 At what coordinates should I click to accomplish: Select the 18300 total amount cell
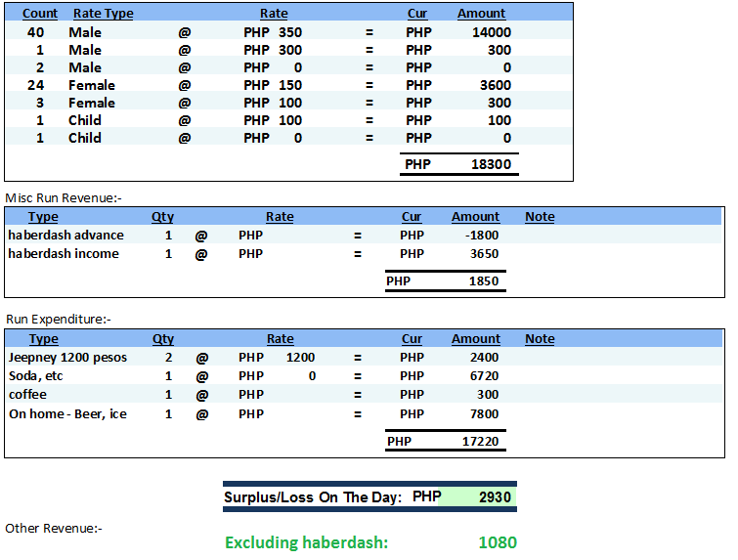coord(491,165)
